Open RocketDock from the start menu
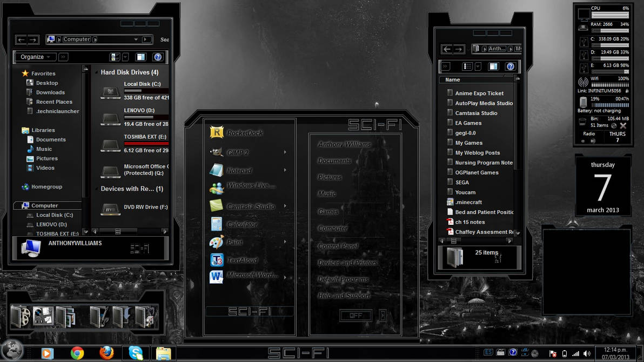 245,133
